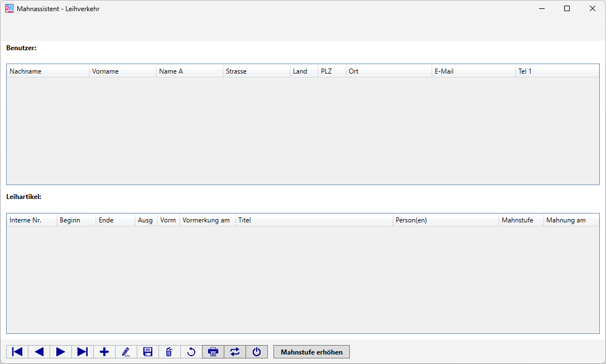Click the power icon to exit

pos(257,352)
